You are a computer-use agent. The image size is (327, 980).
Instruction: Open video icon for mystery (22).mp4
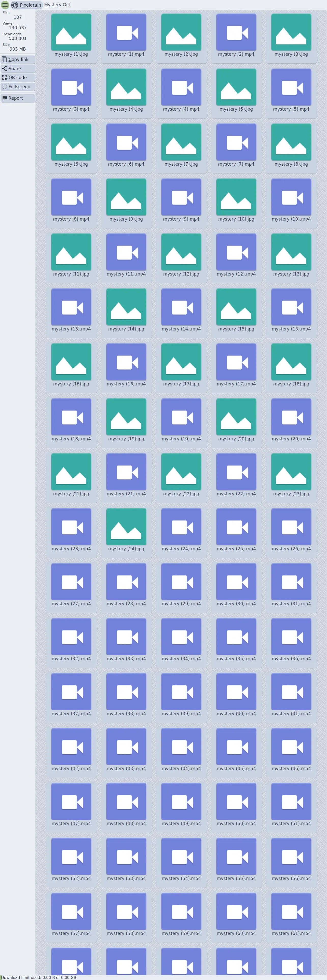pyautogui.click(x=236, y=472)
